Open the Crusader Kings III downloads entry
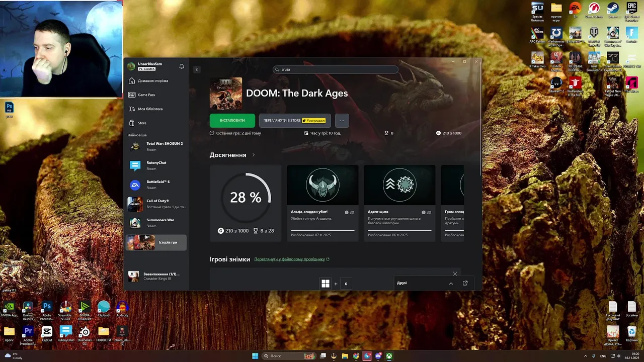 tap(156, 276)
